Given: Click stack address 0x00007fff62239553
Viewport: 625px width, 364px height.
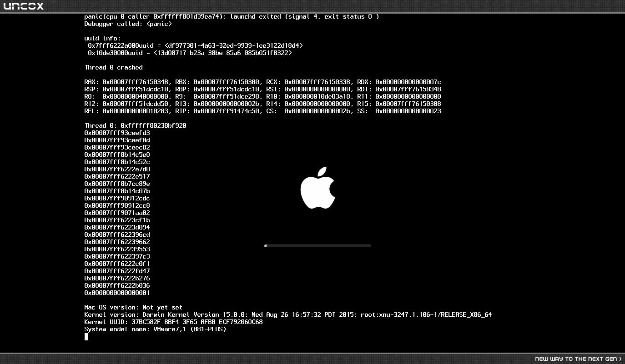Looking at the screenshot, I should coord(117,249).
